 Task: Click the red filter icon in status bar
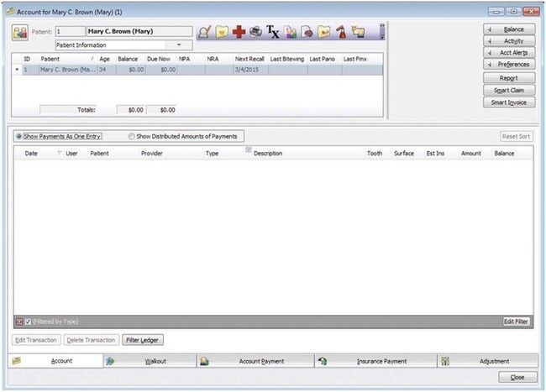(18, 321)
